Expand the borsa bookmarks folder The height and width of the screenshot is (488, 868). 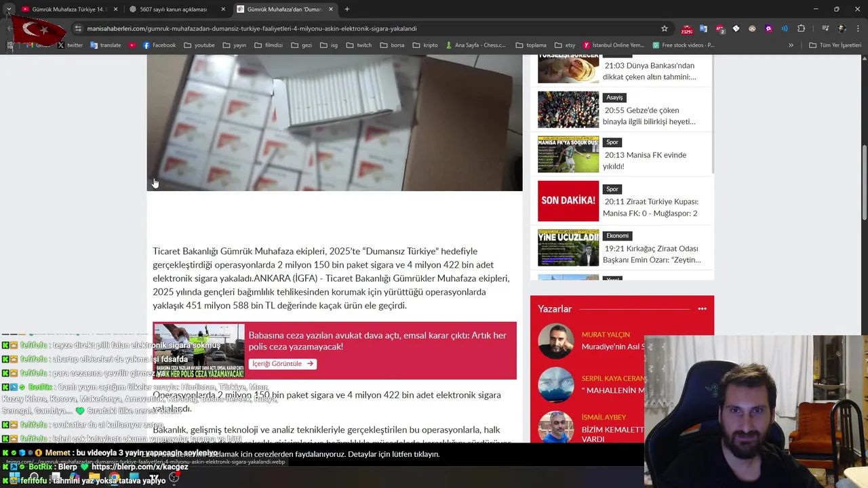(x=393, y=45)
